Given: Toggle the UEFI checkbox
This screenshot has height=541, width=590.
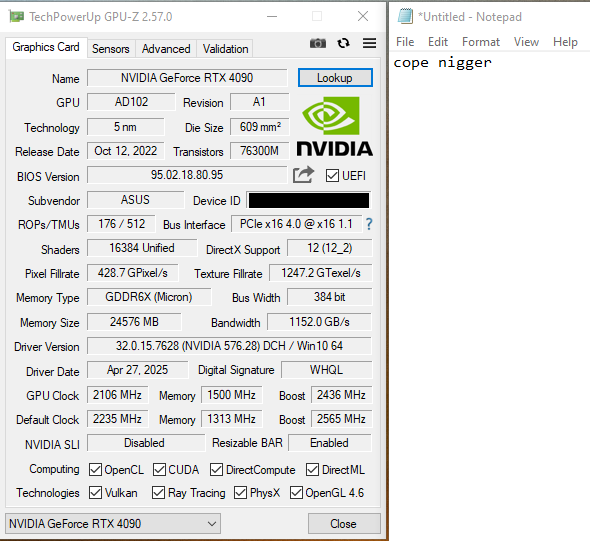Looking at the screenshot, I should tap(332, 176).
